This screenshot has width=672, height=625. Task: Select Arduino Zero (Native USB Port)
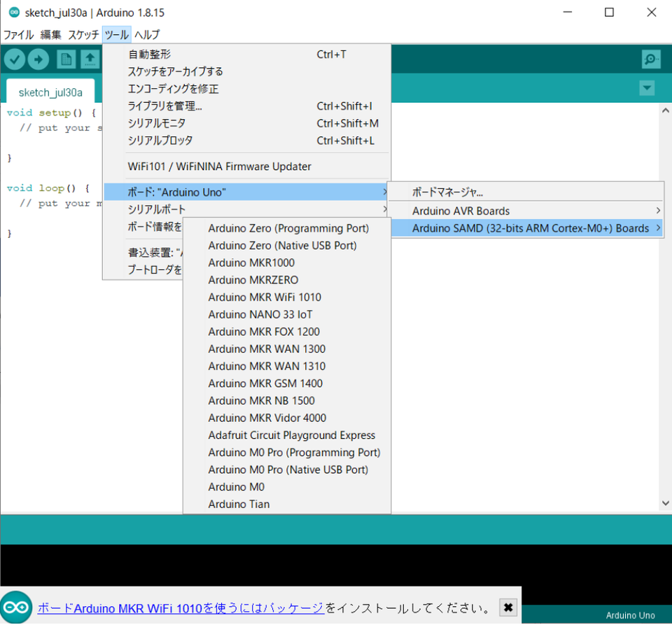coord(282,246)
